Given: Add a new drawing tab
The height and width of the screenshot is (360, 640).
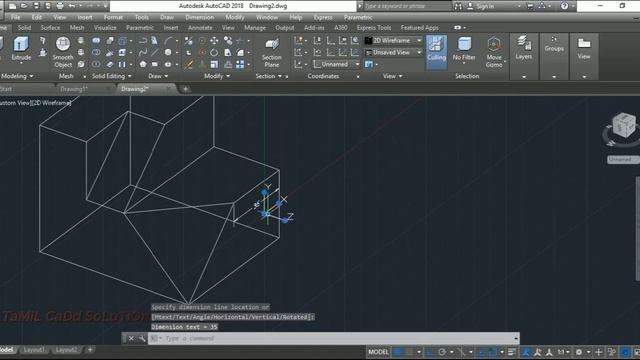Looking at the screenshot, I should [185, 89].
